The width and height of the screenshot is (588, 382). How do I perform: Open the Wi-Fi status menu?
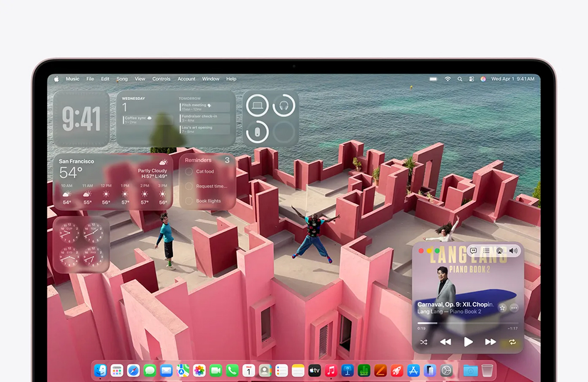pos(447,79)
